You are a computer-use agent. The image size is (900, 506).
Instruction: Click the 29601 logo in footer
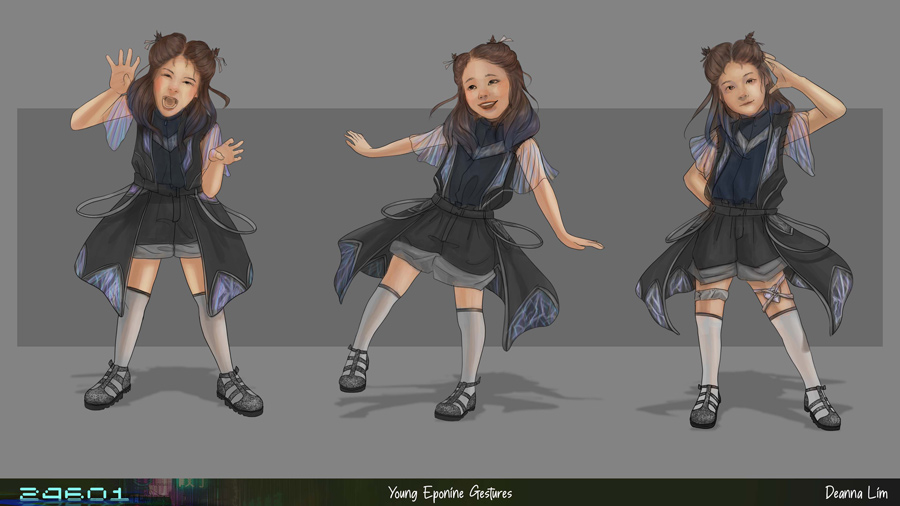point(73,493)
